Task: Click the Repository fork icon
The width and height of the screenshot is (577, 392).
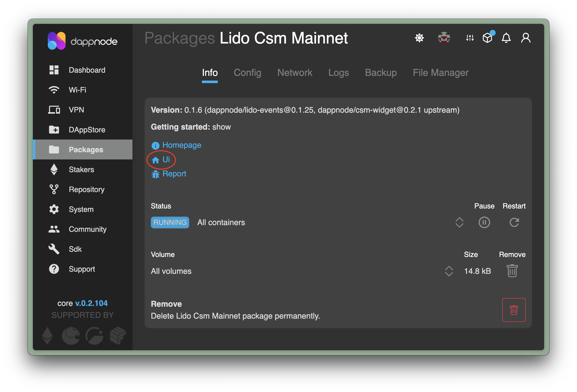Action: [x=54, y=189]
